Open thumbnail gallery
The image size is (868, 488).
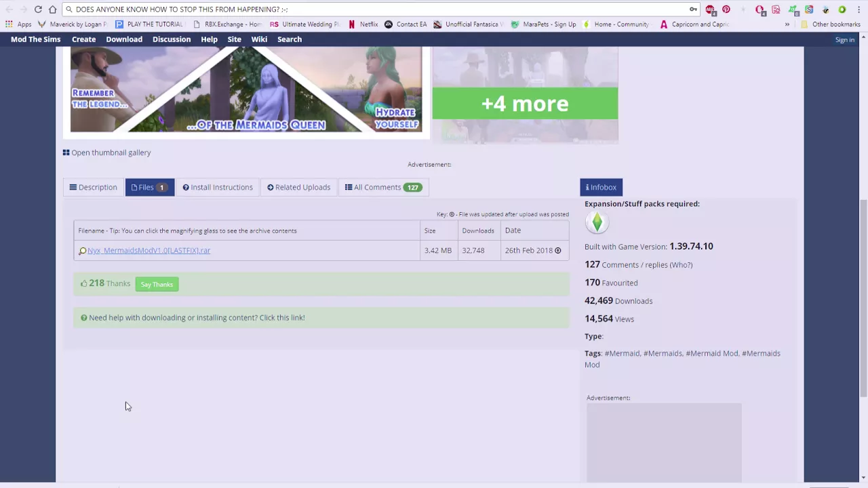(106, 152)
